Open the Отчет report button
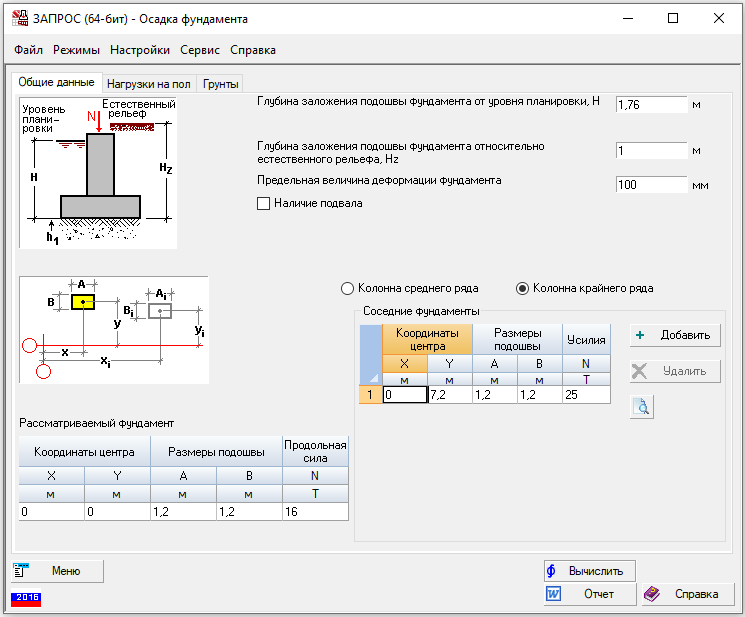The height and width of the screenshot is (617, 745). pyautogui.click(x=589, y=594)
